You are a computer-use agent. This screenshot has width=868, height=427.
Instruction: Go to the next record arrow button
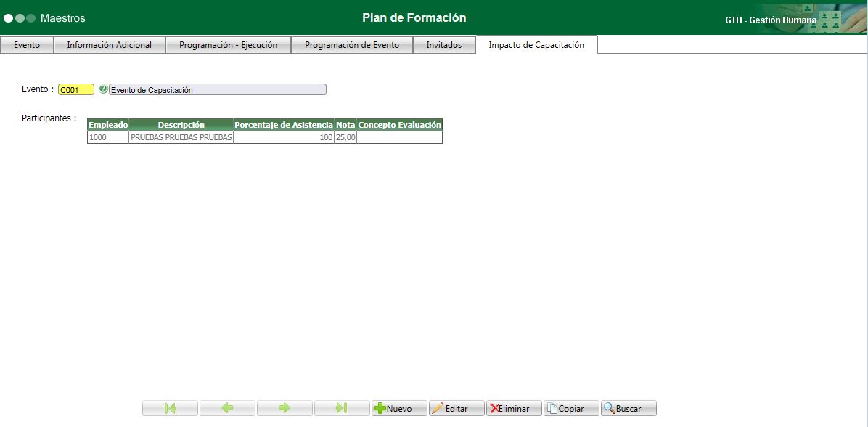click(x=284, y=408)
